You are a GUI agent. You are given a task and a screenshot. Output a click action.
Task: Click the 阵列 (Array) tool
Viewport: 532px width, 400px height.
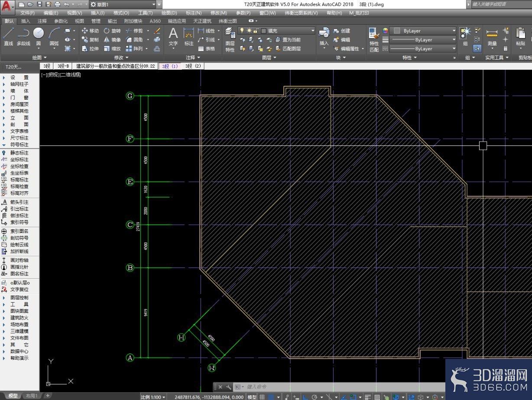point(134,49)
